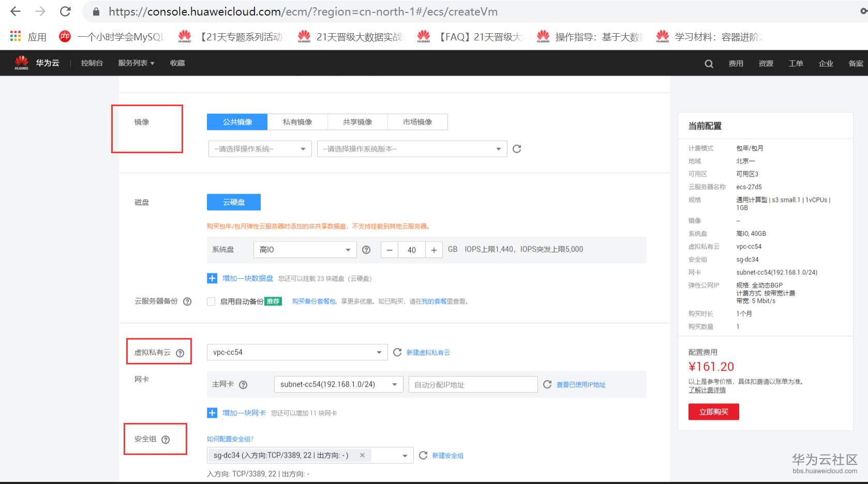Open the subnet-cc54 subnet dropdown
868x484 pixels.
tap(338, 384)
